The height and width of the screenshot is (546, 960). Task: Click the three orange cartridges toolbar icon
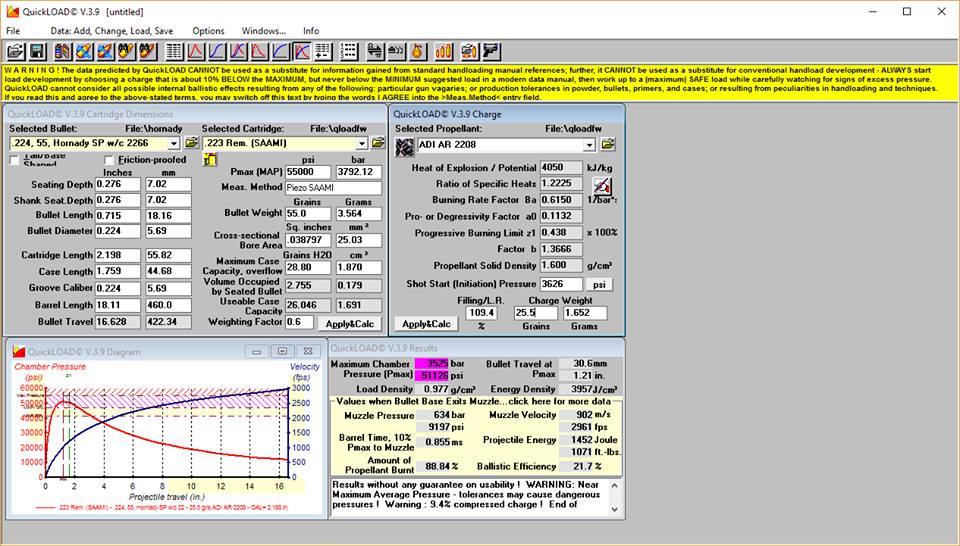443,51
